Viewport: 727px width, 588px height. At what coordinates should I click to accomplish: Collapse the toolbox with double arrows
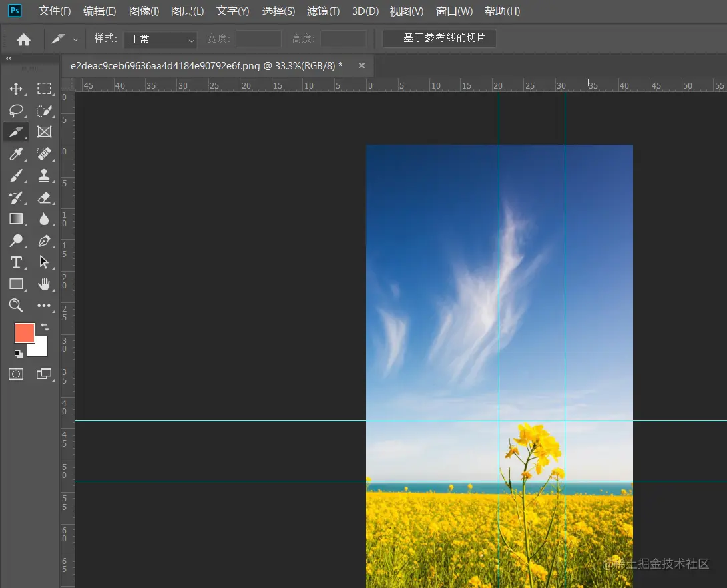pos(9,58)
